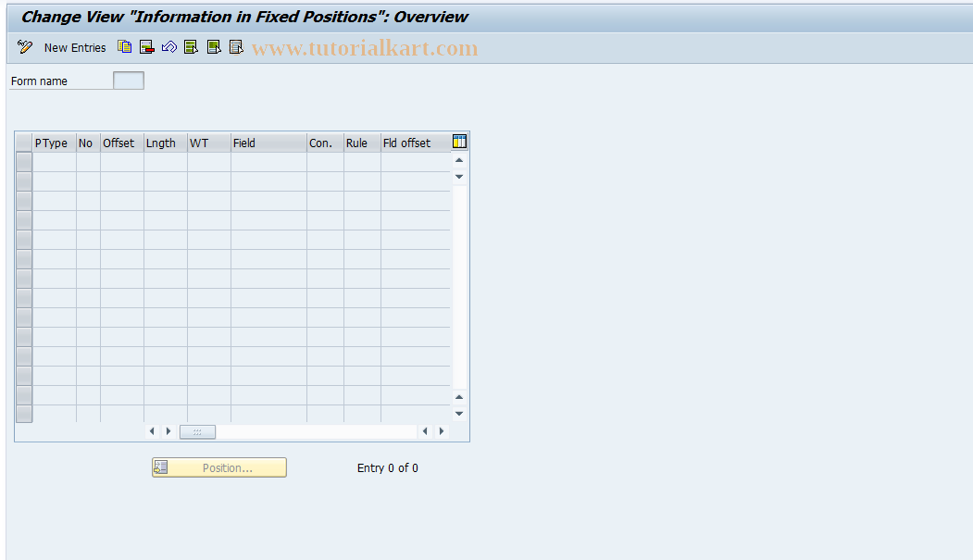The width and height of the screenshot is (973, 560).
Task: Click the far-left horizontal scroll left arrow
Action: (x=152, y=431)
